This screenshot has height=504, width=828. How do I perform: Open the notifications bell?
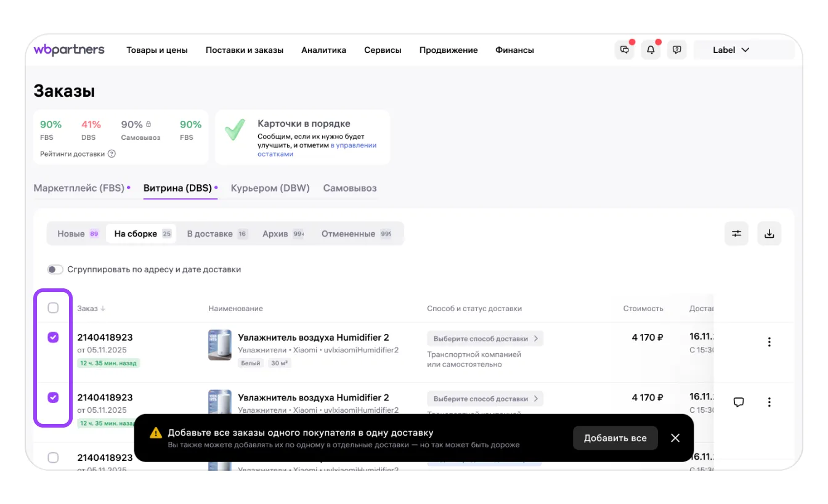coord(651,50)
